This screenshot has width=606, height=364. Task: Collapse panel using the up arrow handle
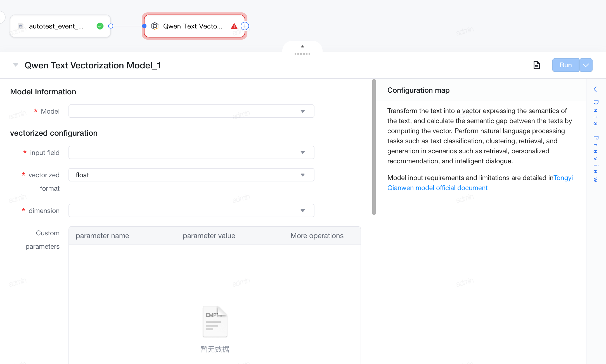302,46
